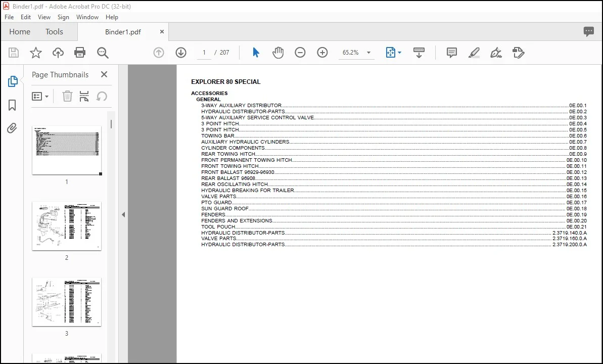
Task: Open the Attachments paperclip panel
Action: point(12,128)
